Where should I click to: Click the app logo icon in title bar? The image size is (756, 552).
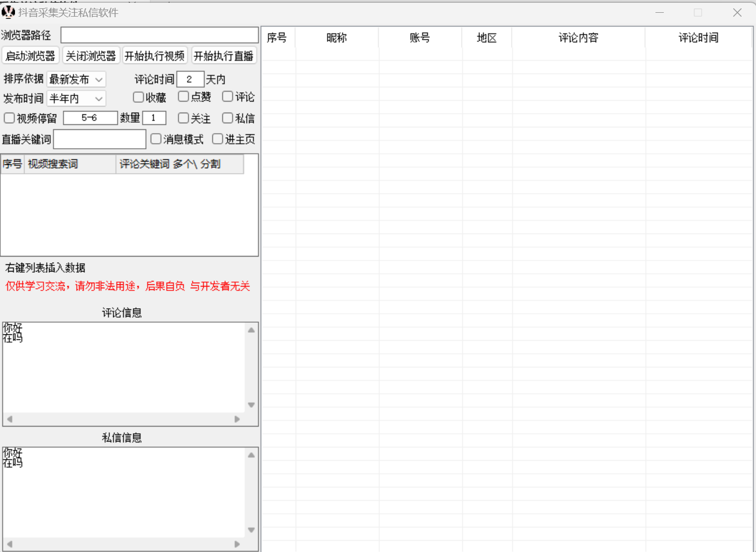click(8, 12)
